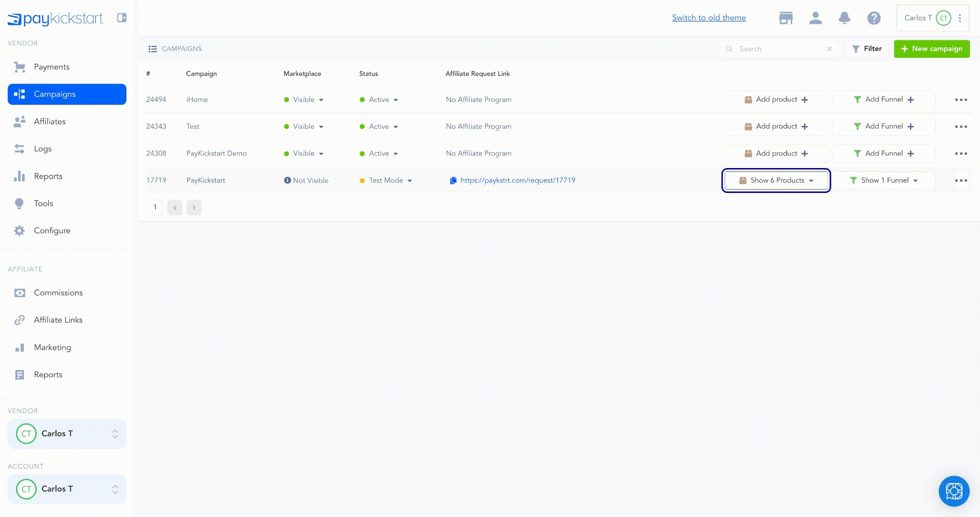Screen dimensions: 980x517
Task: Open Commissions in the affiliate menu
Action: pyautogui.click(x=67, y=293)
